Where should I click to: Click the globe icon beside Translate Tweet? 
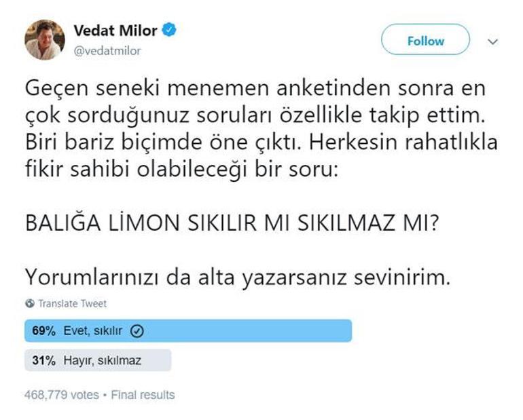(29, 304)
